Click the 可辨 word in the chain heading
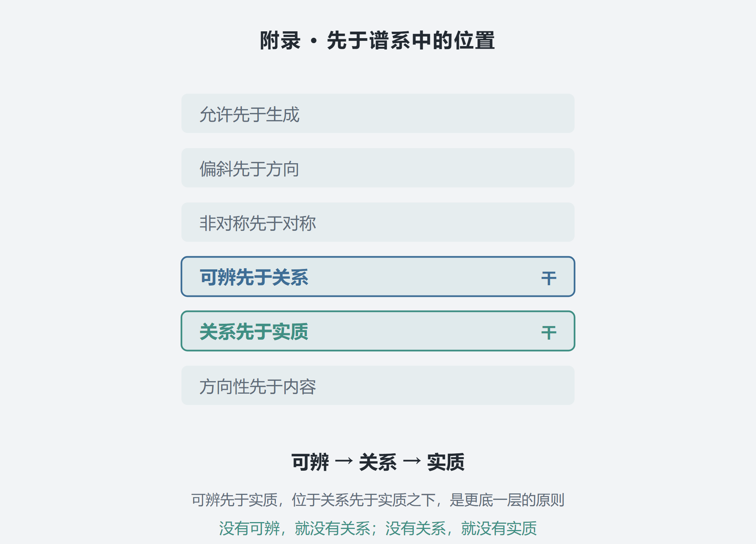Screen dimensions: 756x544 pos(310,462)
